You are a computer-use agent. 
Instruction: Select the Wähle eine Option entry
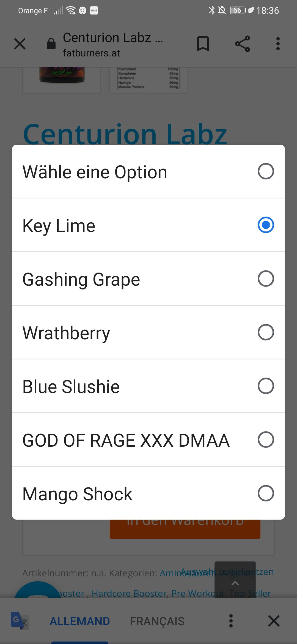(266, 171)
